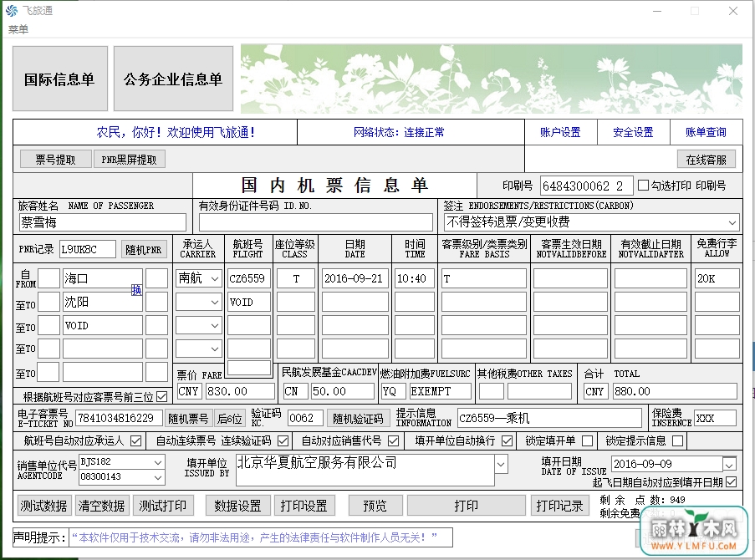Click the total amount field 880.00
755x560 pixels.
click(675, 391)
